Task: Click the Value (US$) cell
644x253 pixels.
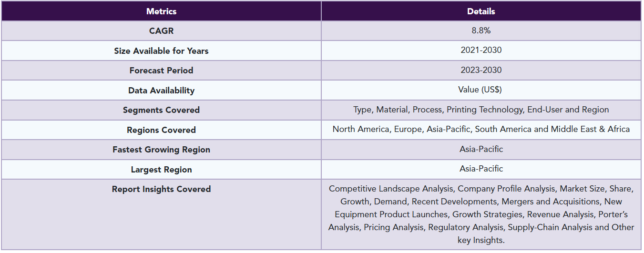Action: pos(481,90)
